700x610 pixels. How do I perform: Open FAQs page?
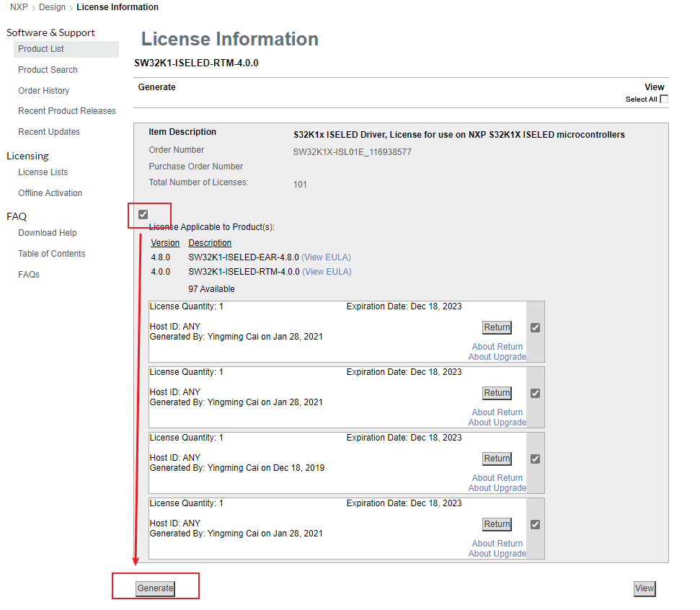(29, 275)
